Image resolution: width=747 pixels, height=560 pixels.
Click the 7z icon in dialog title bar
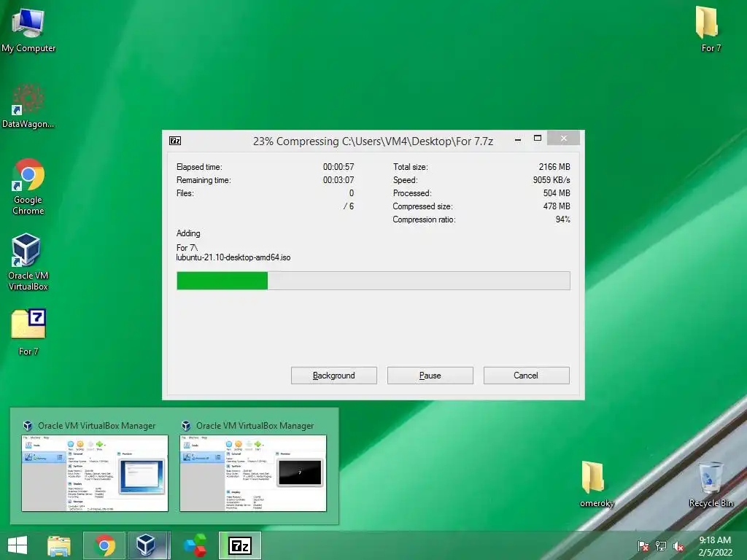pos(175,141)
